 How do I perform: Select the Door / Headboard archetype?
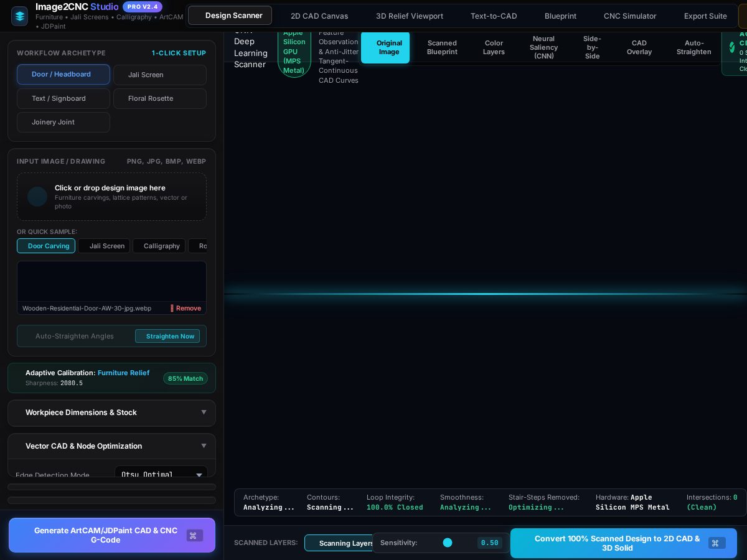63,75
